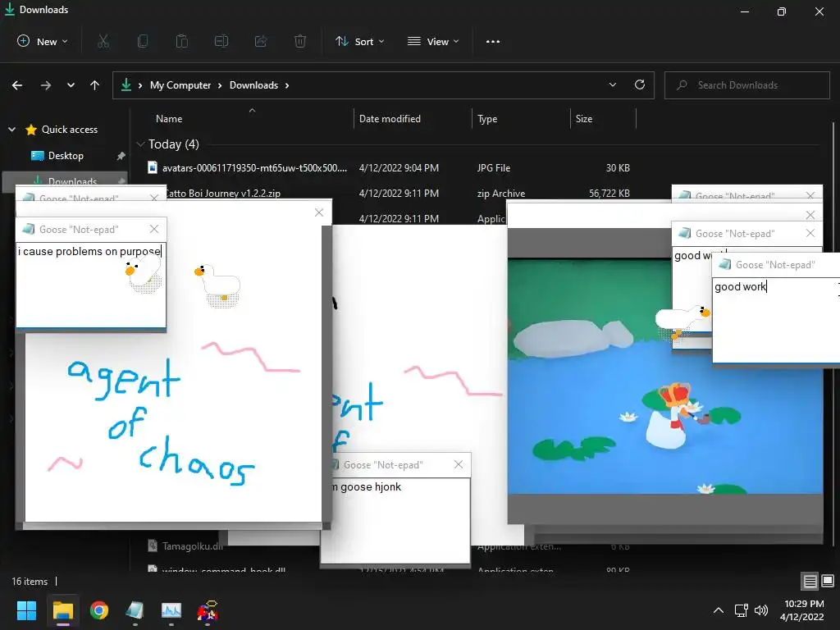Image resolution: width=840 pixels, height=630 pixels.
Task: Refresh the Downloads folder
Action: coord(640,84)
